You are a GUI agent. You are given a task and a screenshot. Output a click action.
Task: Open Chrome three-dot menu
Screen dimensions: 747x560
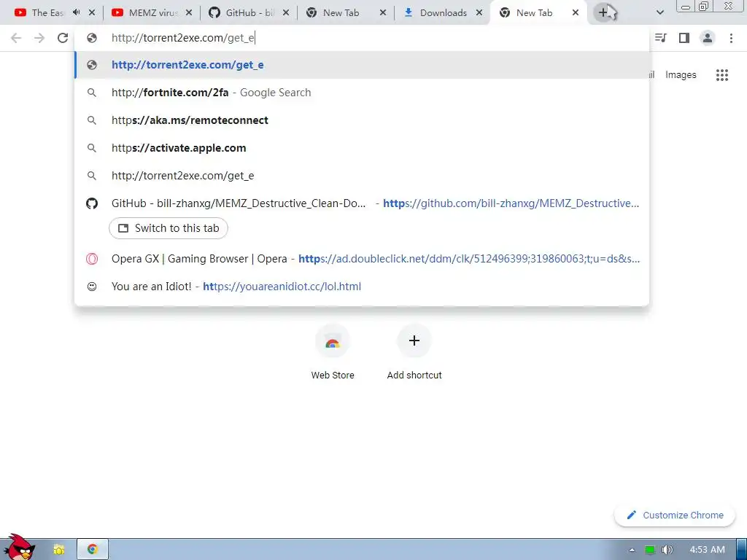coord(731,38)
